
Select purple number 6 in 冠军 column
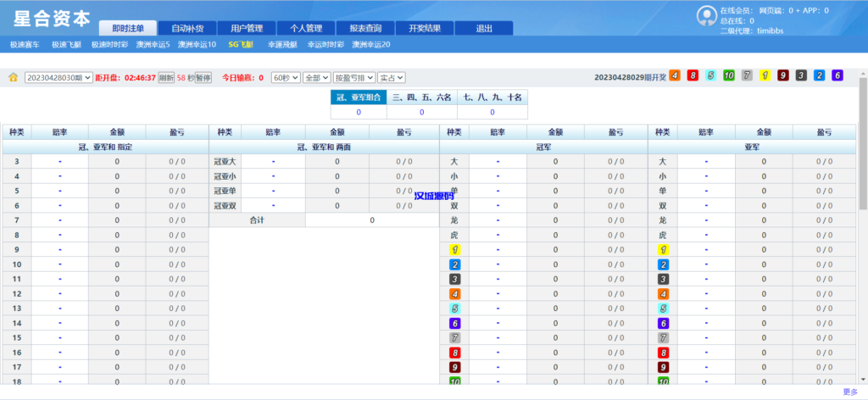[x=454, y=323]
